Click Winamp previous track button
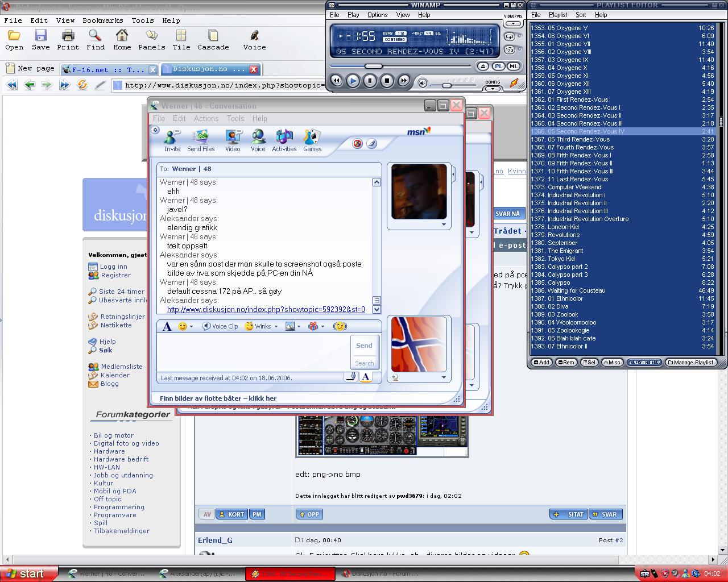The height and width of the screenshot is (582, 728). 337,81
